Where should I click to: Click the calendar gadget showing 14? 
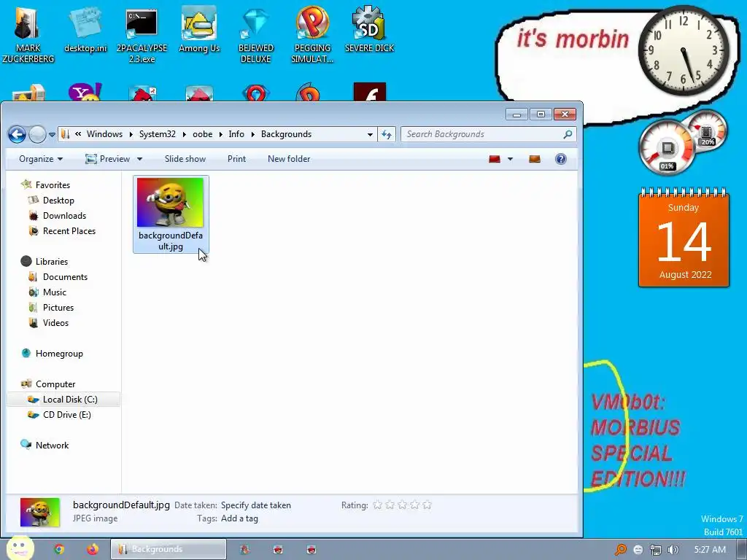pos(684,238)
